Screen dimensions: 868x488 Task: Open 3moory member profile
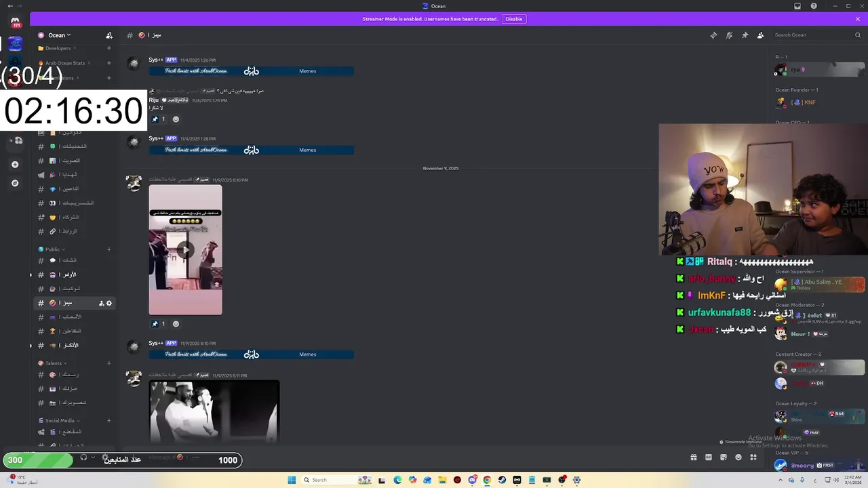819,466
